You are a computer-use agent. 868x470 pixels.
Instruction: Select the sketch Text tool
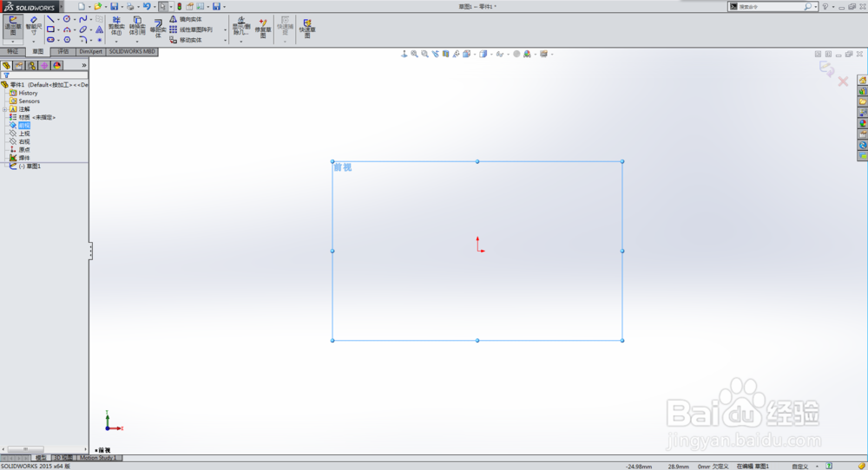[99, 29]
